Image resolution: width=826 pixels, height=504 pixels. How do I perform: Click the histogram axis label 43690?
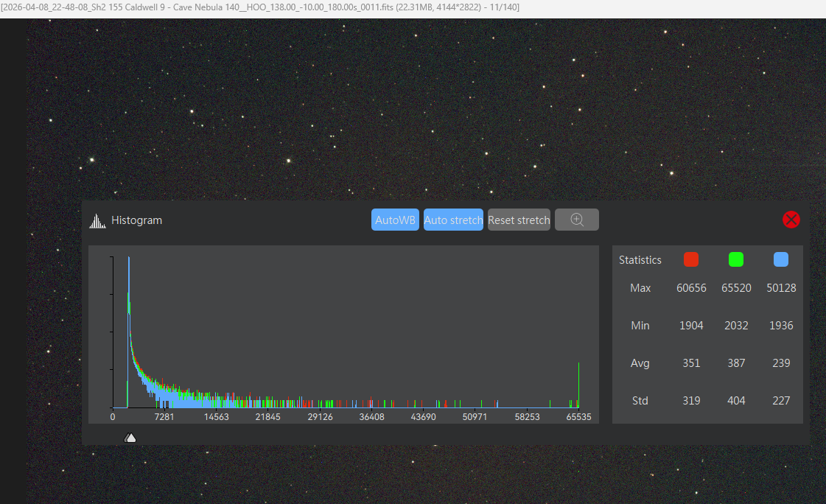click(424, 417)
